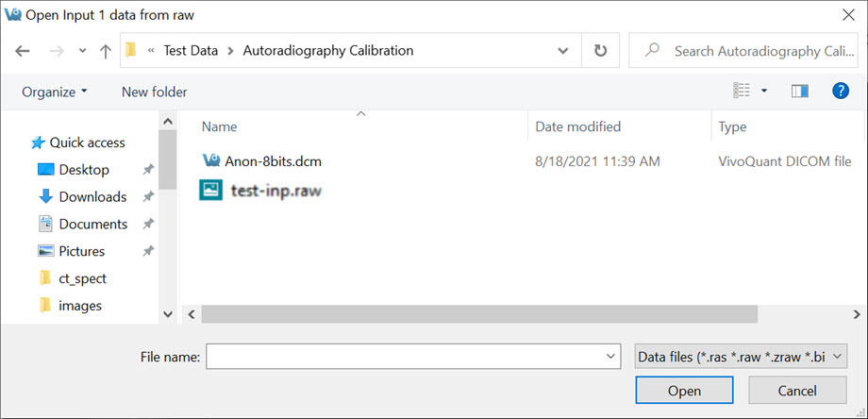Click the File name input field
Image resolution: width=868 pixels, height=419 pixels.
tap(404, 356)
